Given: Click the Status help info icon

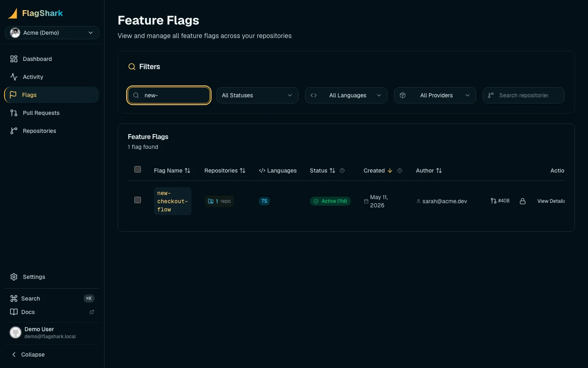Looking at the screenshot, I should coord(342,171).
